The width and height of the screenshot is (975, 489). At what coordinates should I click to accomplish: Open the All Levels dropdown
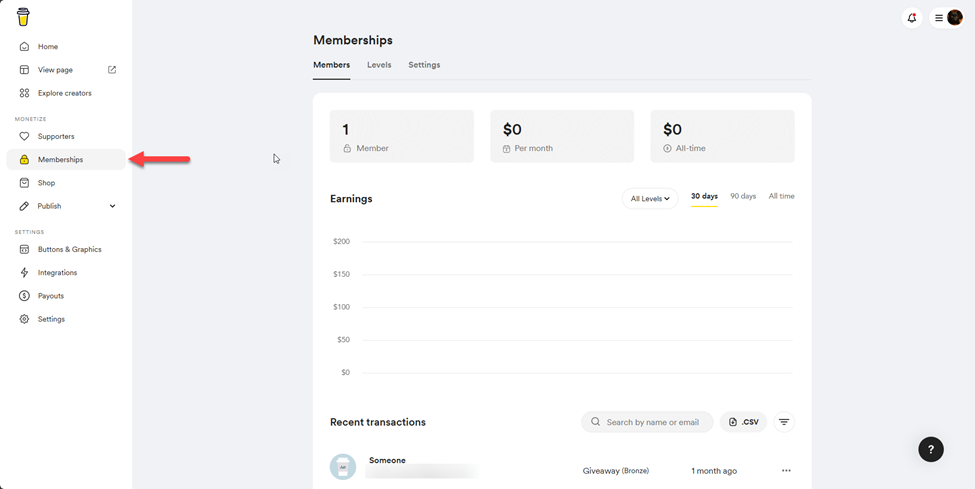click(650, 199)
